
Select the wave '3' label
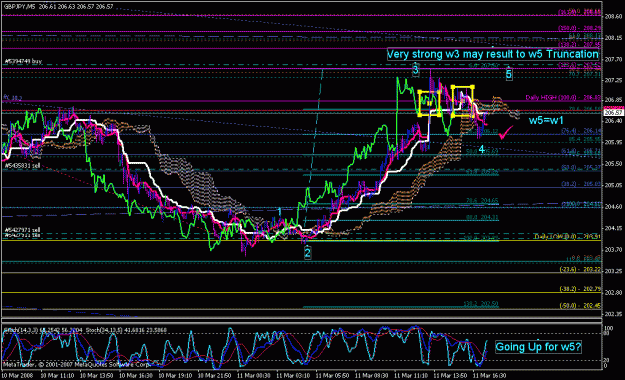[x=415, y=70]
